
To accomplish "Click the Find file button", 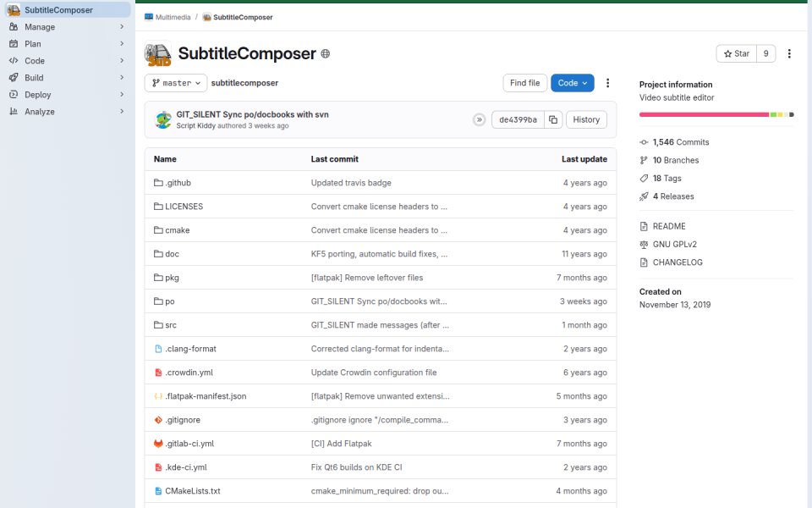I will (524, 83).
